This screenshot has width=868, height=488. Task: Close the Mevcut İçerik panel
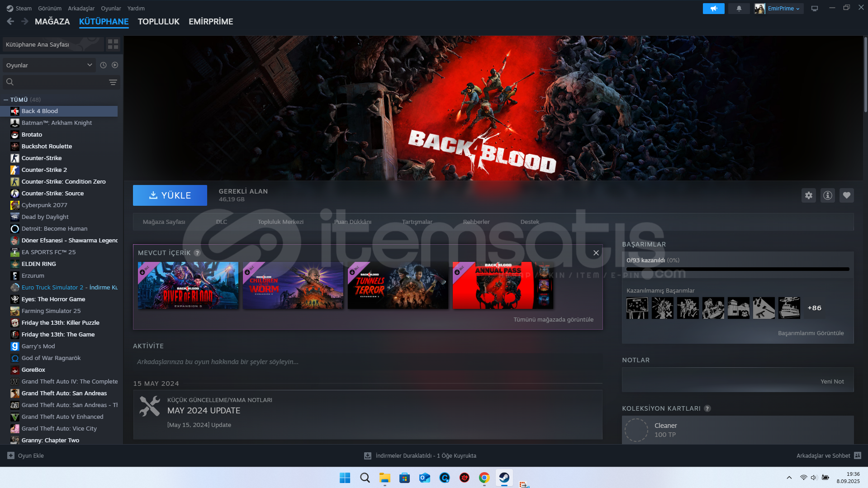click(596, 253)
